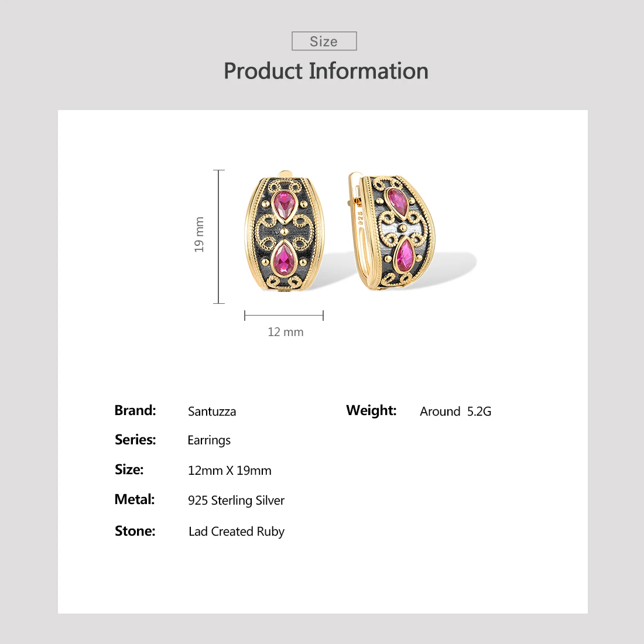The image size is (644, 644).
Task: Click the vertical height measurement line
Action: pos(219,237)
